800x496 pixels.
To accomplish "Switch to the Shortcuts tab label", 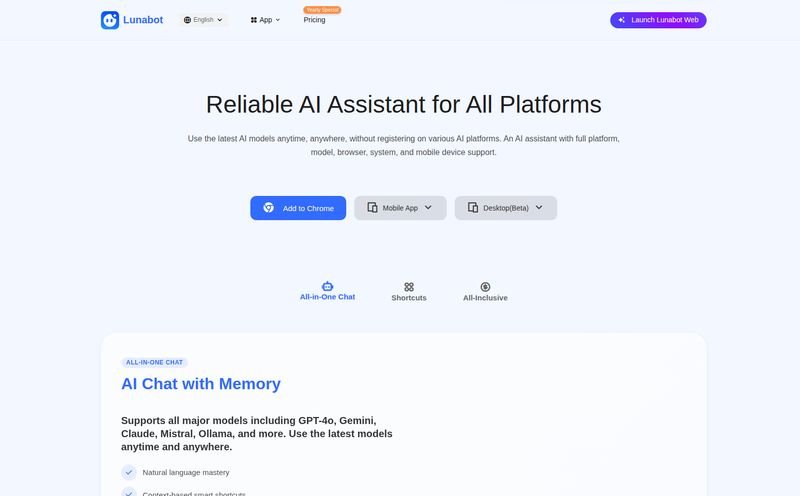I will (409, 298).
